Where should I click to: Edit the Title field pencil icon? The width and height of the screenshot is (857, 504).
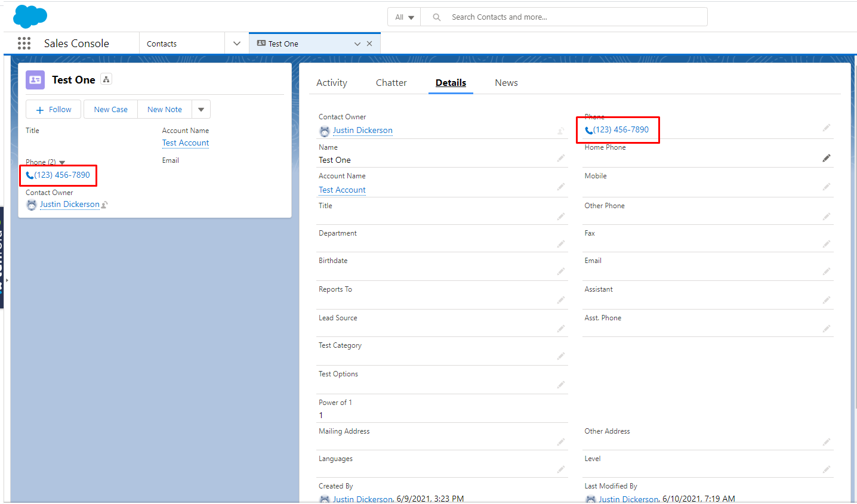[x=561, y=217]
